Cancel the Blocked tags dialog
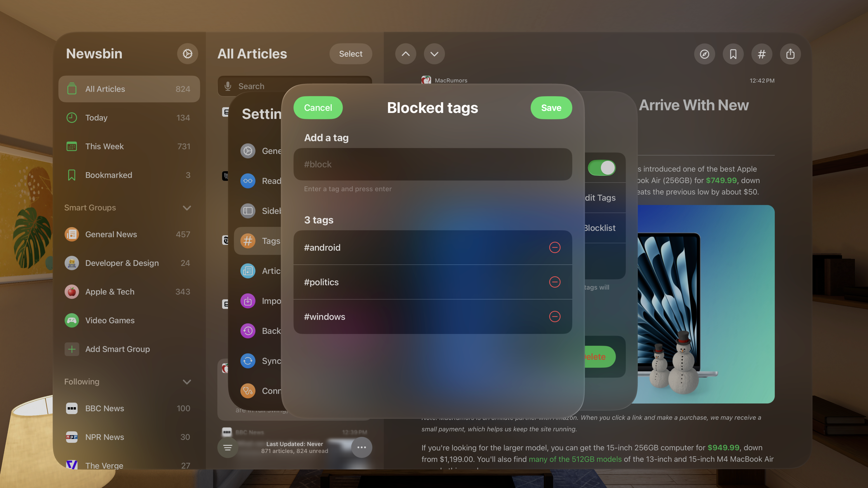This screenshot has height=488, width=868. 318,108
